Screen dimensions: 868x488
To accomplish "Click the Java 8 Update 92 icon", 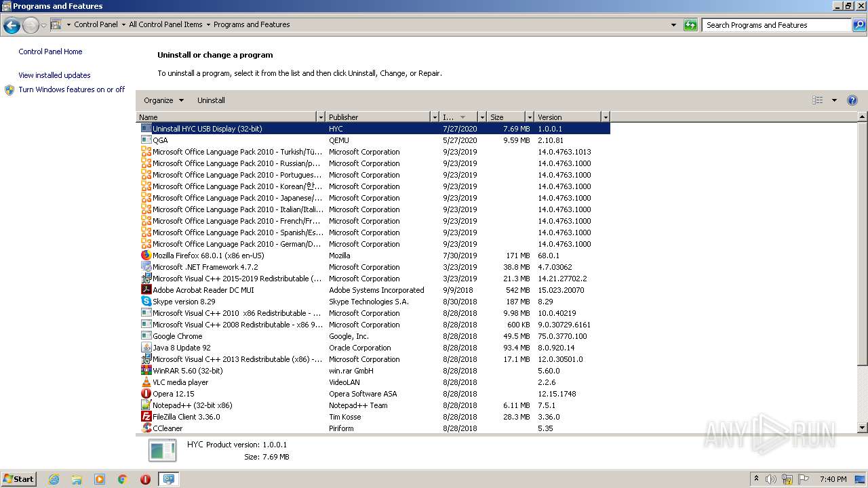I will (x=146, y=348).
